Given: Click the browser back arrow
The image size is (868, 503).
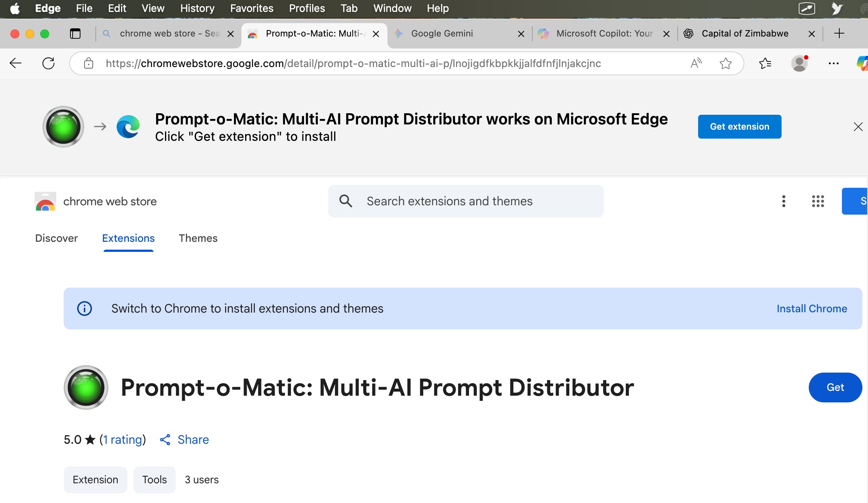Looking at the screenshot, I should 16,63.
